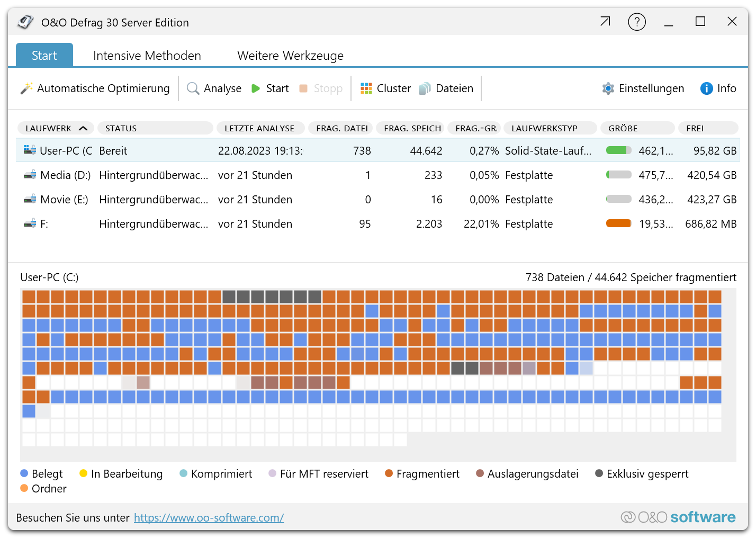This screenshot has width=756, height=538.
Task: Run Analyse with the magnifier icon
Action: point(193,88)
